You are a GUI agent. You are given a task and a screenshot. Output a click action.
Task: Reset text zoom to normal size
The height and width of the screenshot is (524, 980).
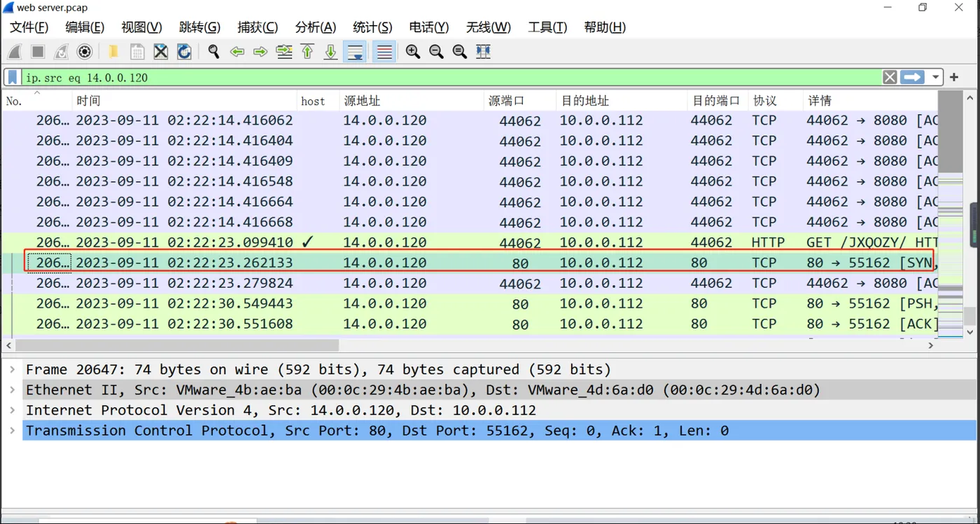click(460, 52)
